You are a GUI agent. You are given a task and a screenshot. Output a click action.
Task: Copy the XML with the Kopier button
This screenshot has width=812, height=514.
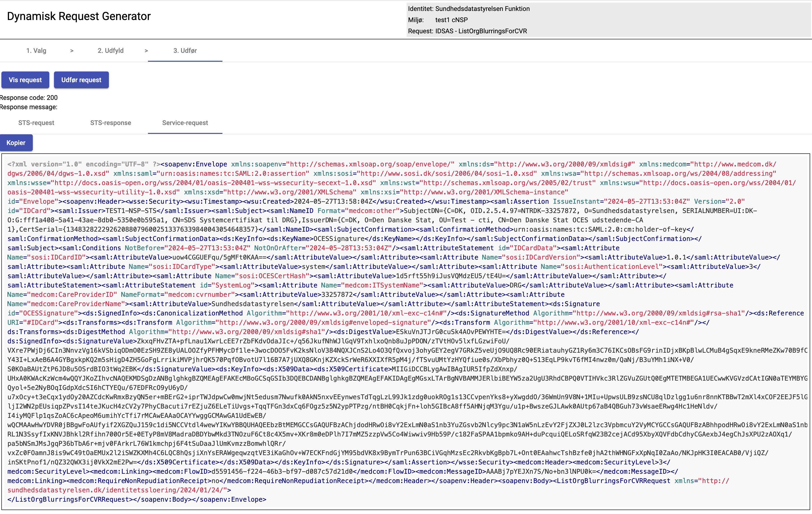(16, 143)
